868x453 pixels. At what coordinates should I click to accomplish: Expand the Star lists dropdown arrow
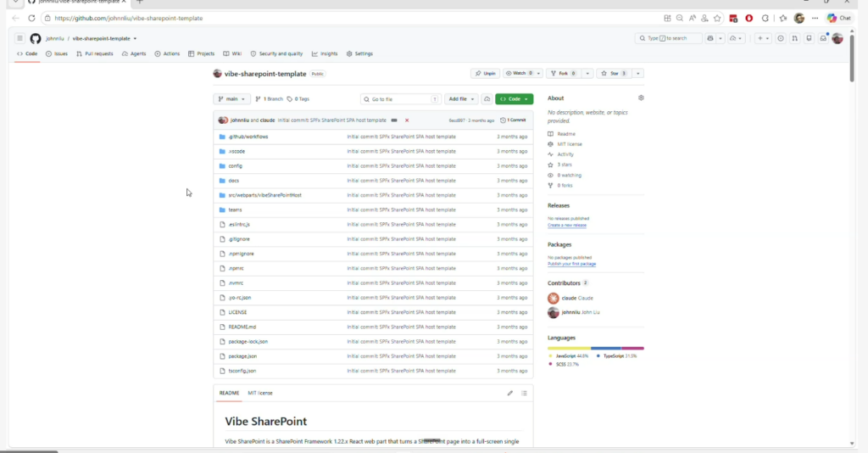tap(637, 73)
